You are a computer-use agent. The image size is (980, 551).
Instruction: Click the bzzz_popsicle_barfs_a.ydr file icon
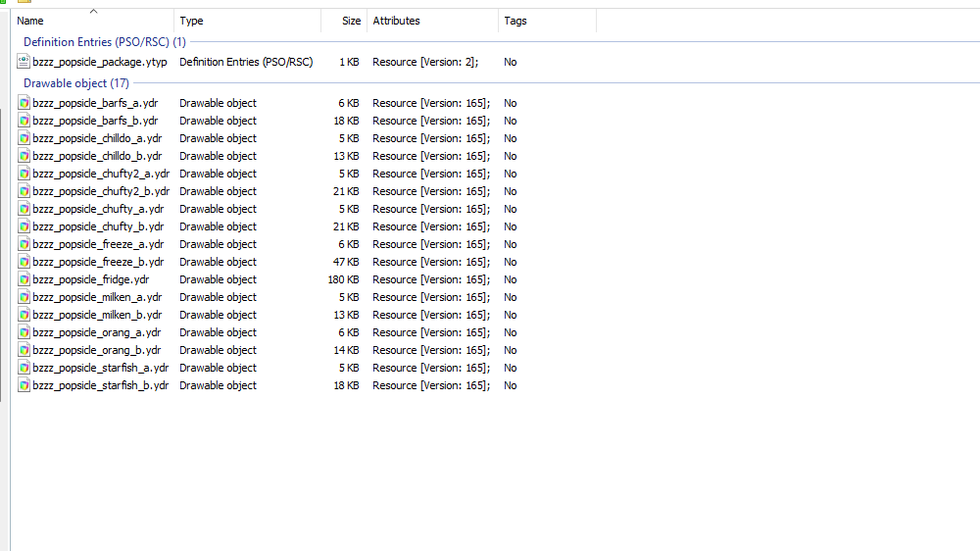click(24, 103)
